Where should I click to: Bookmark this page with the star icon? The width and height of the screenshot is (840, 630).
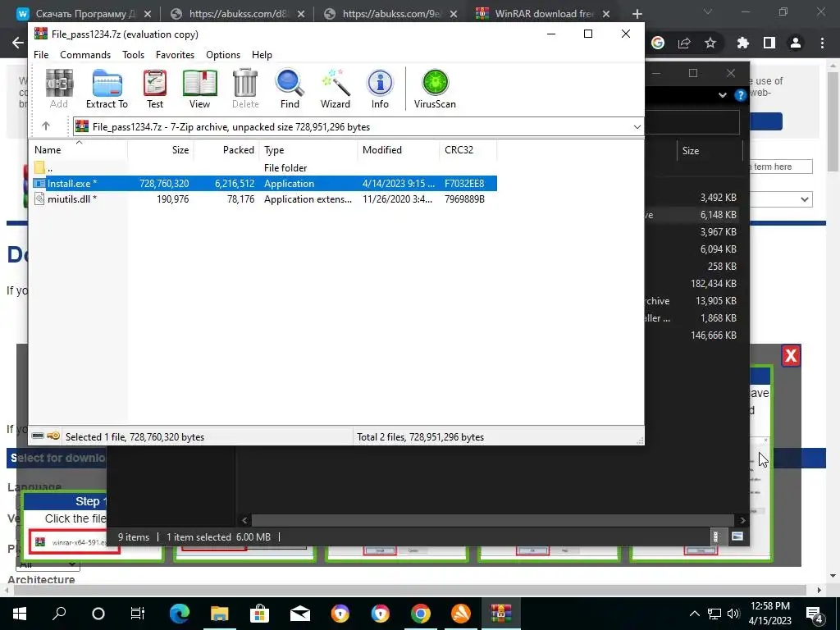point(710,43)
